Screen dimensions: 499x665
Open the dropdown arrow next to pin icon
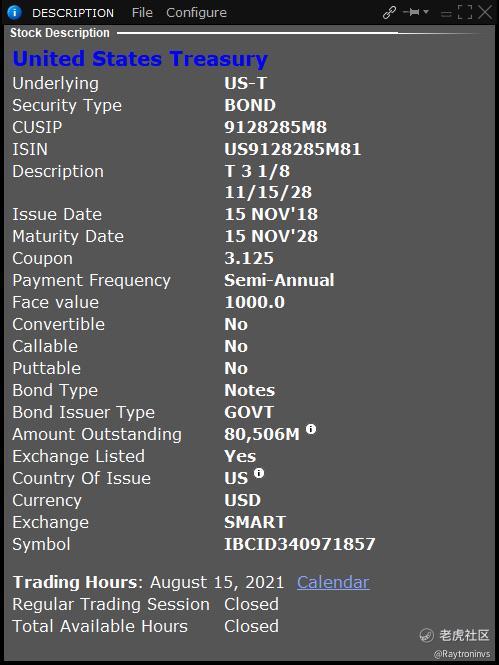tap(426, 12)
